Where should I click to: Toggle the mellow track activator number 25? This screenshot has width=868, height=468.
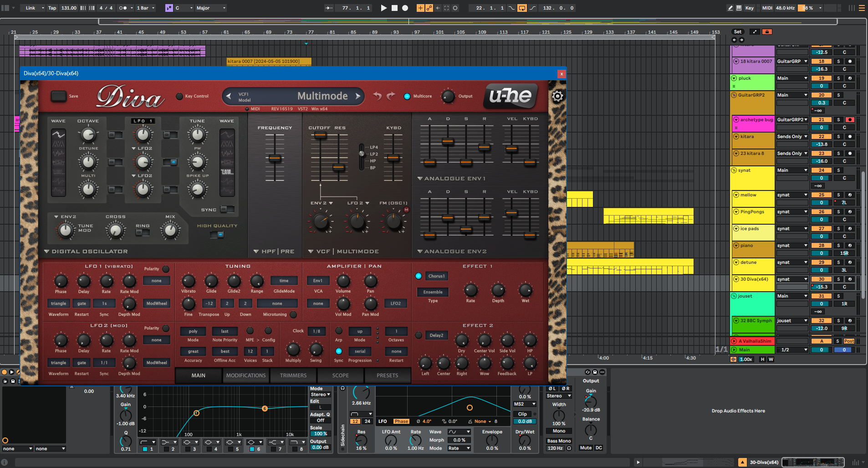click(x=822, y=195)
